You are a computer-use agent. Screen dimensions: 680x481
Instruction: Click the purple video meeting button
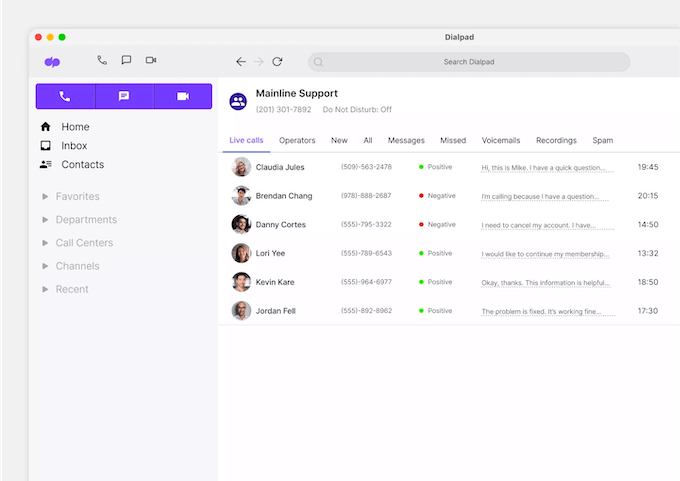183,96
